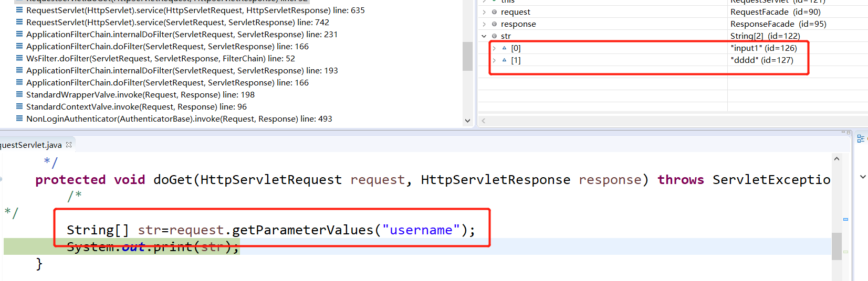The width and height of the screenshot is (868, 281).
Task: Select StandardContextValve.invoke stack frame line 96
Action: (137, 106)
